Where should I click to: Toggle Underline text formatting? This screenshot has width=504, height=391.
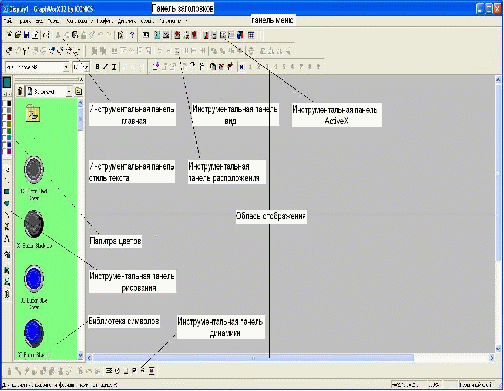(x=114, y=67)
